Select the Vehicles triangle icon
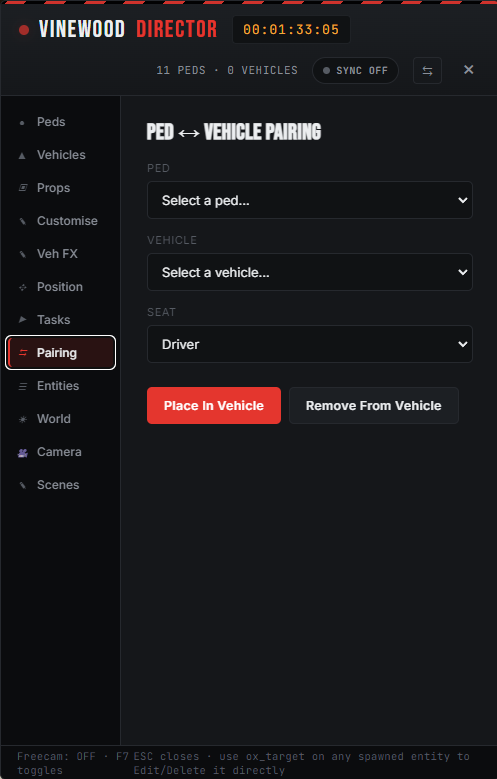Image resolution: width=497 pixels, height=779 pixels. tap(22, 156)
